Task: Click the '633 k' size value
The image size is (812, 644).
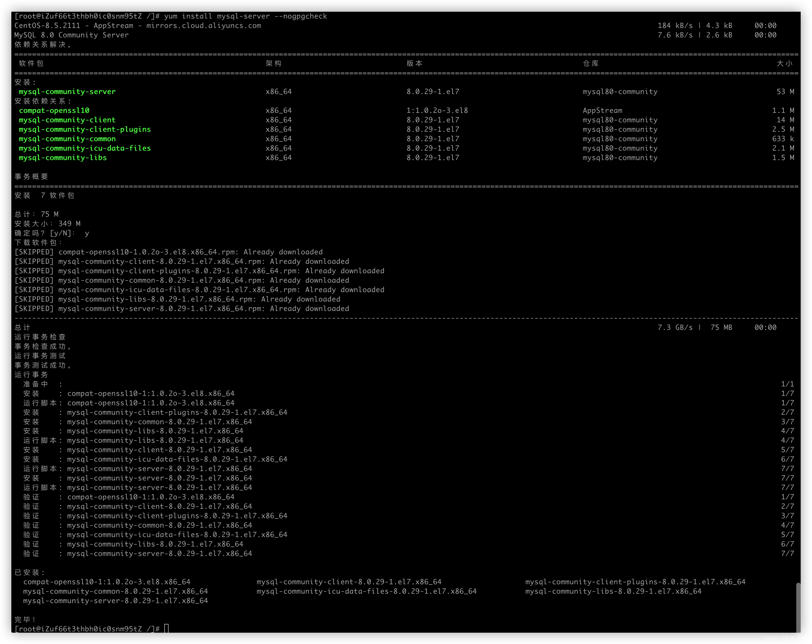Action: tap(783, 139)
